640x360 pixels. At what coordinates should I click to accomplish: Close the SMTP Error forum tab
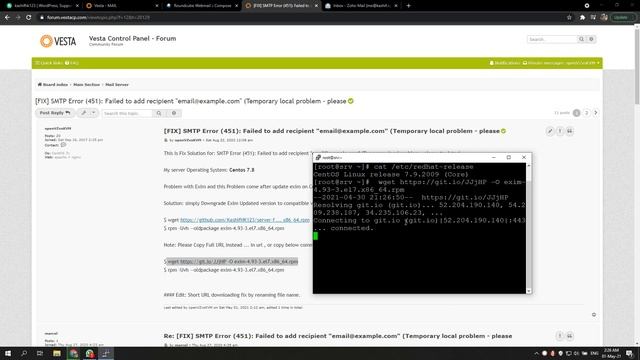coord(316,6)
